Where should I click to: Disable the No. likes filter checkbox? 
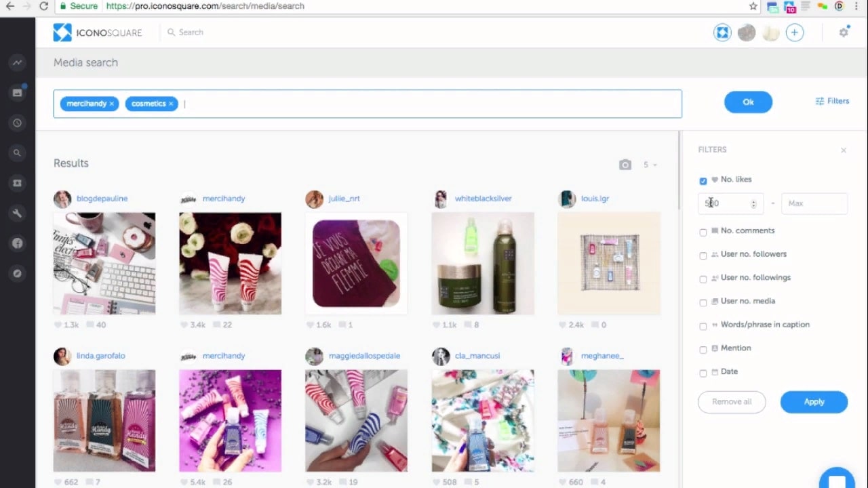pyautogui.click(x=703, y=181)
